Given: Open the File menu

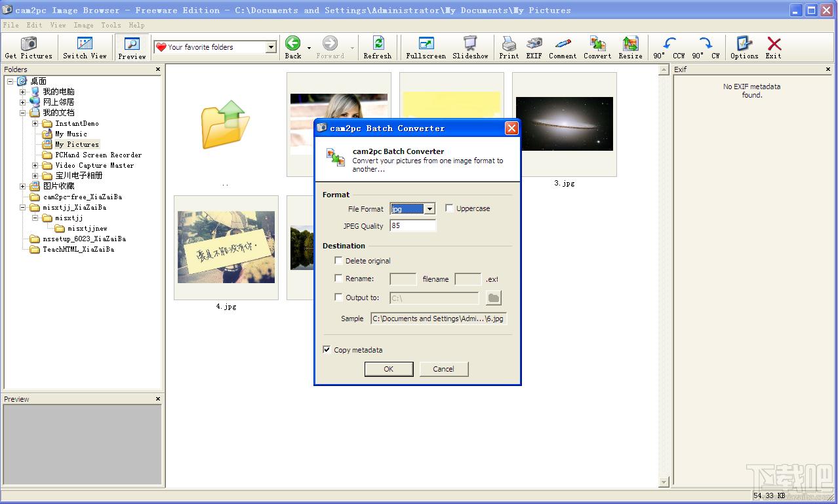Looking at the screenshot, I should pos(10,25).
